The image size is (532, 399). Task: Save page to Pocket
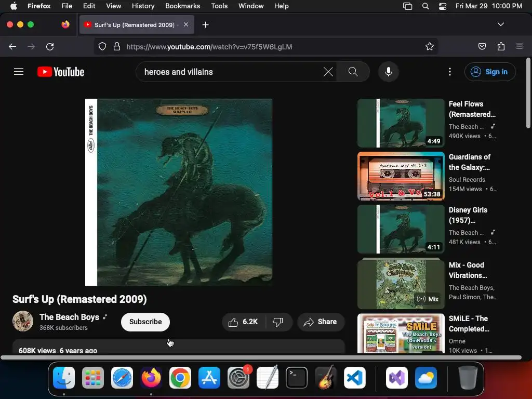coord(482,46)
